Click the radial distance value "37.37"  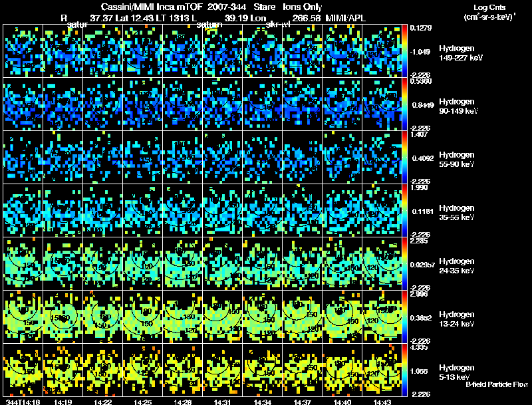point(102,18)
